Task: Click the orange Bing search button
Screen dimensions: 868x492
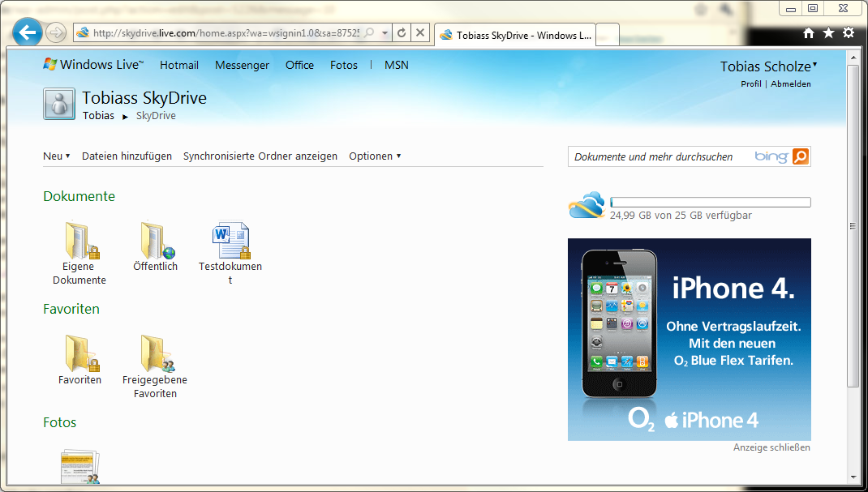Action: (801, 156)
